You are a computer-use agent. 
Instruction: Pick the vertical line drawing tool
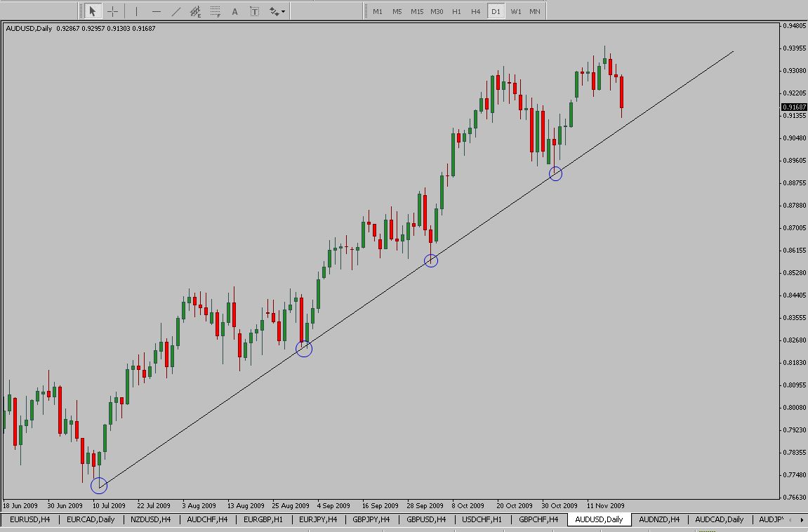point(136,11)
